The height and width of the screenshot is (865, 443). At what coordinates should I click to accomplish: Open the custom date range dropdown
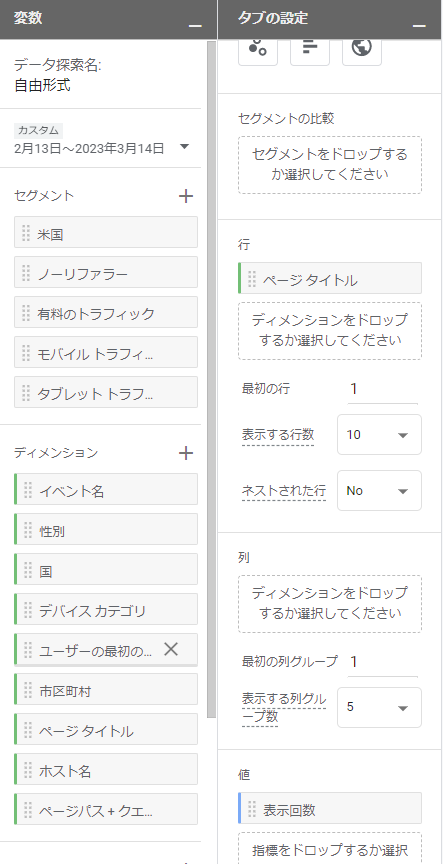point(185,147)
